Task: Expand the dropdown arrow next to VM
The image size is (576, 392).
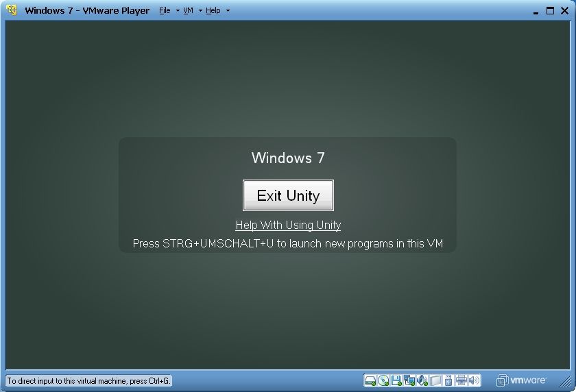Action: tap(200, 11)
